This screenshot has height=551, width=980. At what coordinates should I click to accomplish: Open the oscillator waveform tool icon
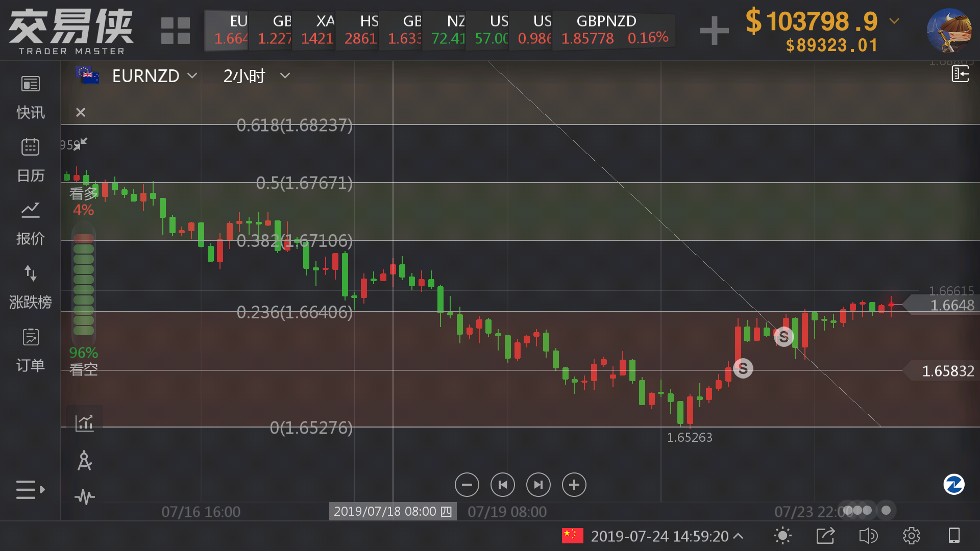(85, 496)
